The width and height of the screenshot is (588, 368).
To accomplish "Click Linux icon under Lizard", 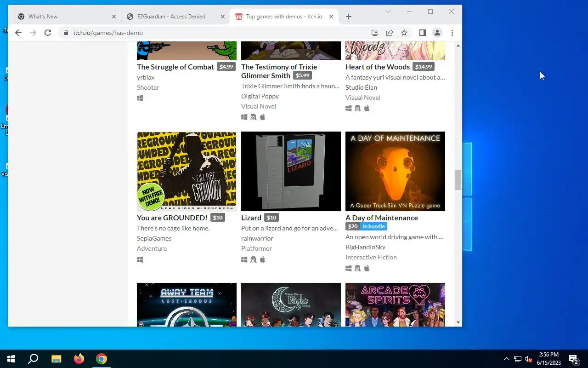I will (253, 259).
